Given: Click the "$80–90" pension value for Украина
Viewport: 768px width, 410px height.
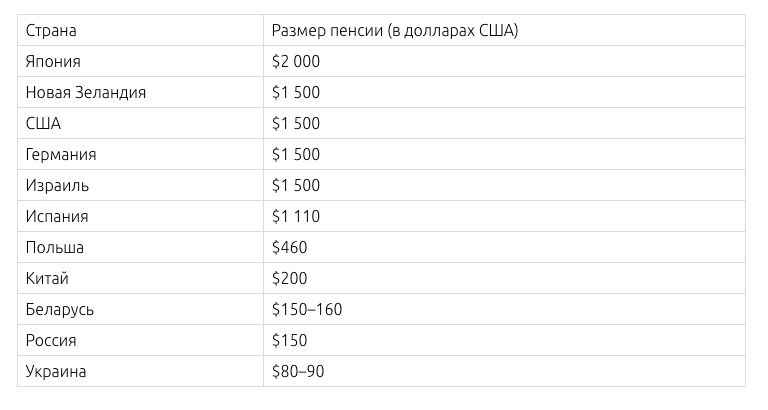Looking at the screenshot, I should 298,372.
